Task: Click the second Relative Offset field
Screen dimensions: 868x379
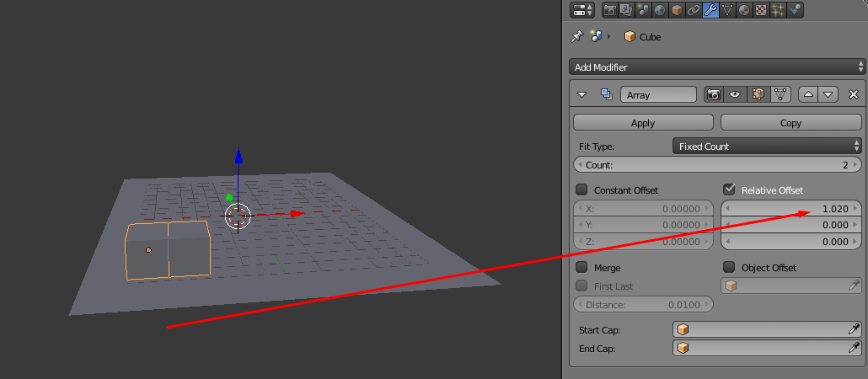Action: pyautogui.click(x=791, y=225)
